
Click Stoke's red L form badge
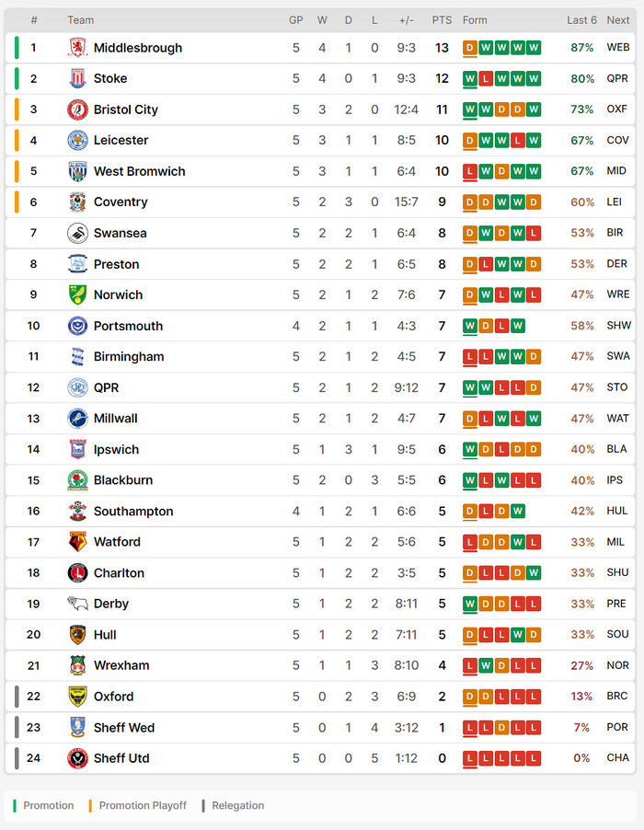click(486, 79)
